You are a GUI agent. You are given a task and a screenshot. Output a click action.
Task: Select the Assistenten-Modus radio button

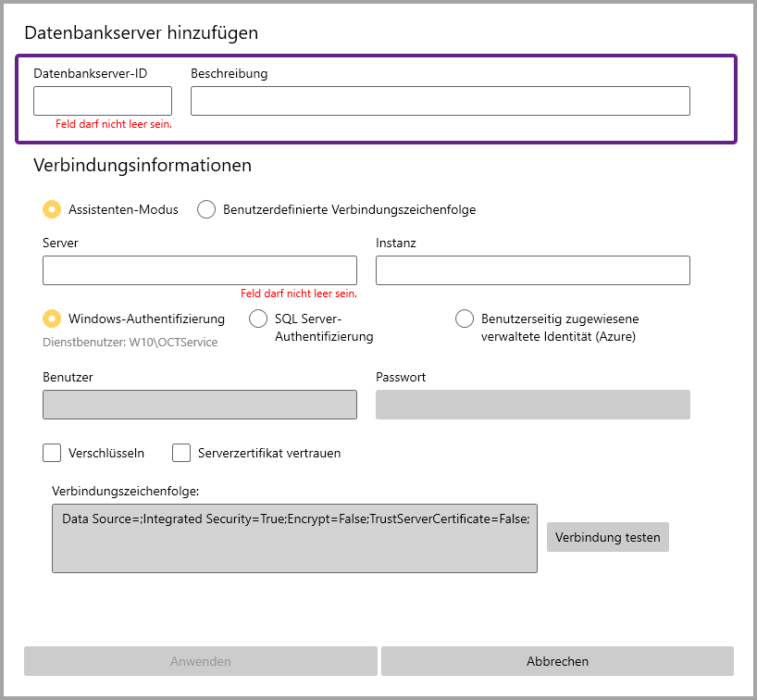point(52,209)
